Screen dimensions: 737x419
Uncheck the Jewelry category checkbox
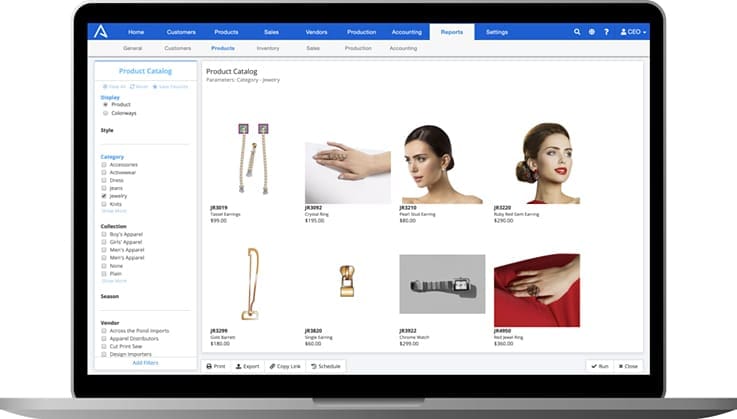click(104, 196)
